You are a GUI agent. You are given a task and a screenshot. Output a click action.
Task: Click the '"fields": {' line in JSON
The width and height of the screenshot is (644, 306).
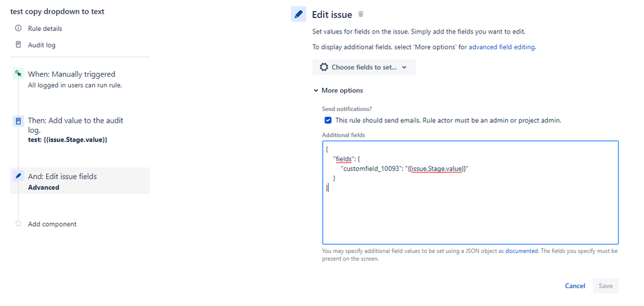[x=347, y=159]
